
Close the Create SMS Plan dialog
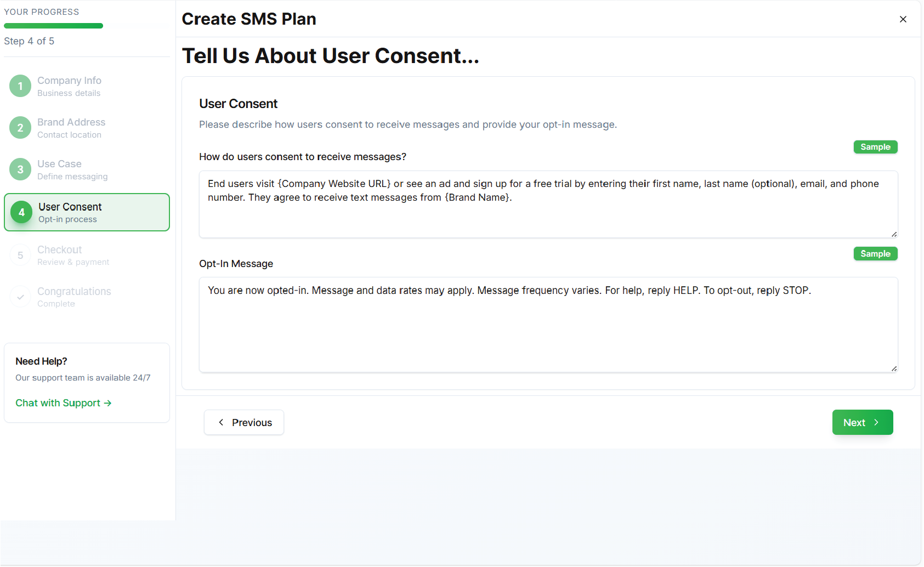[903, 19]
